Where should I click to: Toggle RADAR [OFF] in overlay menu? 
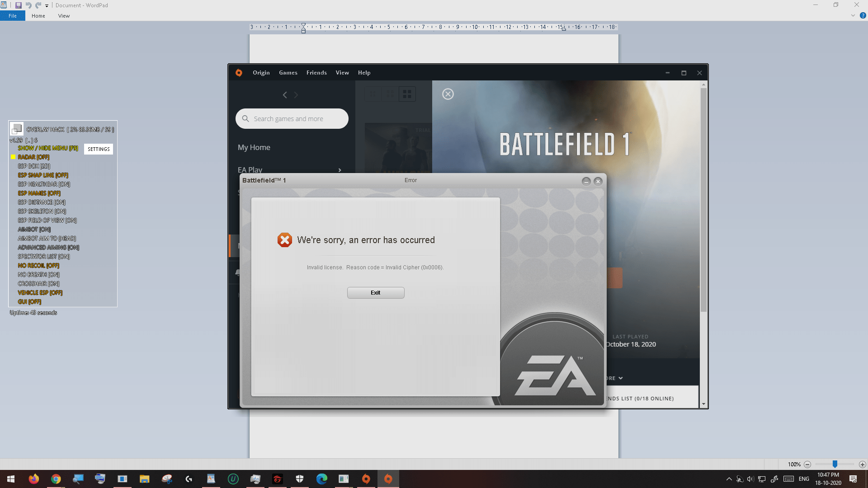33,157
